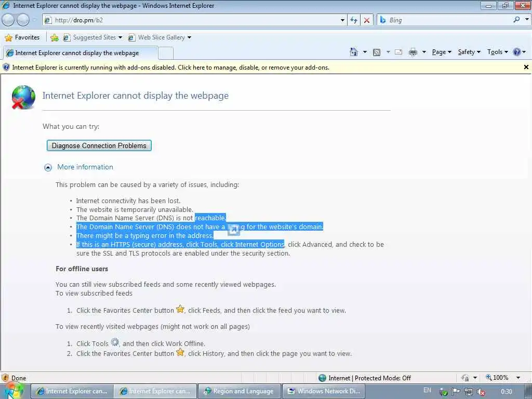
Task: Click the shield icon in the information bar
Action: (x=6, y=67)
